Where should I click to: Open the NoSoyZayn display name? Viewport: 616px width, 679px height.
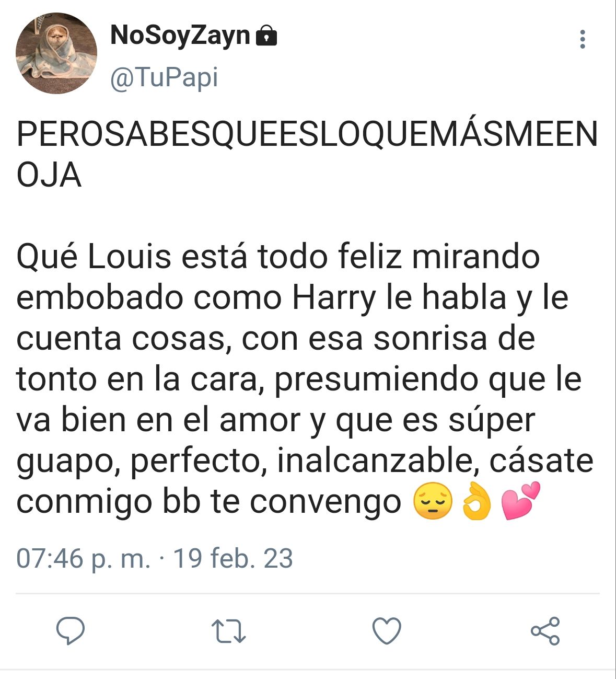pyautogui.click(x=180, y=36)
